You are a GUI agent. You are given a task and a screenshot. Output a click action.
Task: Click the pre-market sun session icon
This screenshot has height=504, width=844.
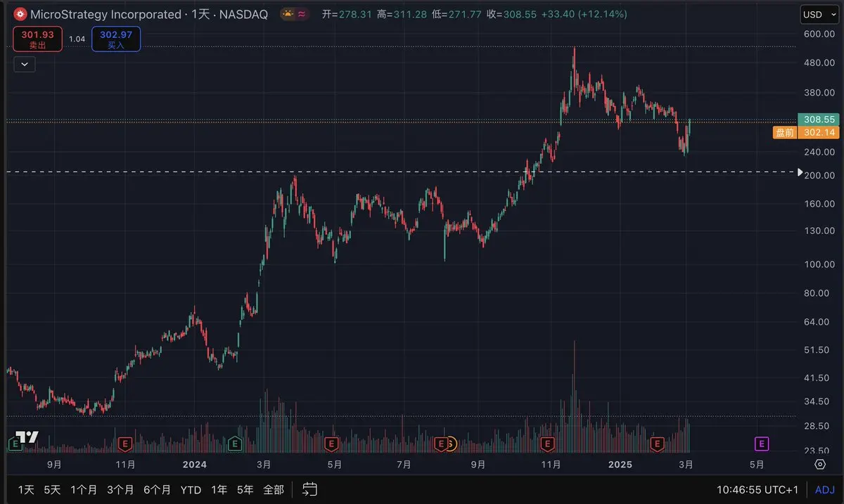[x=287, y=14]
